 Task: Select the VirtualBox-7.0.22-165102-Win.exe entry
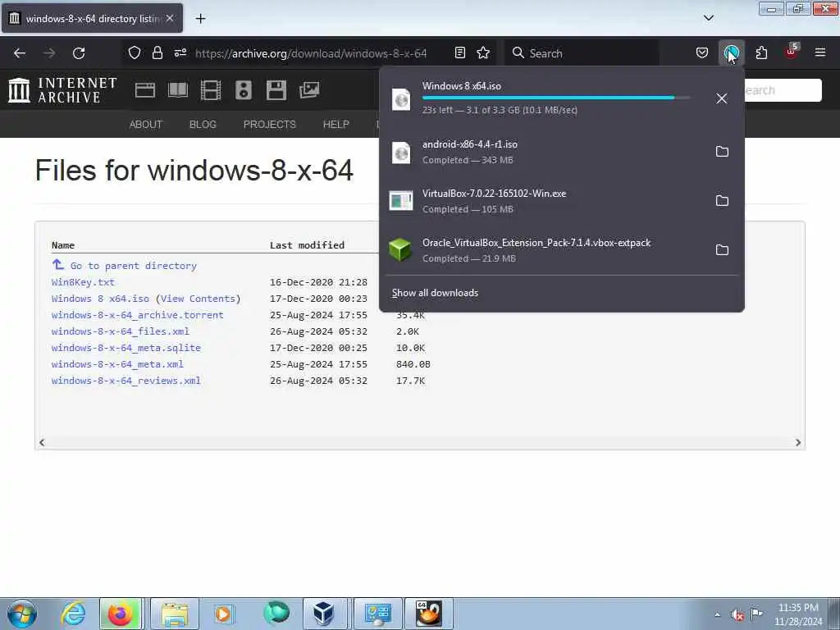pos(546,201)
